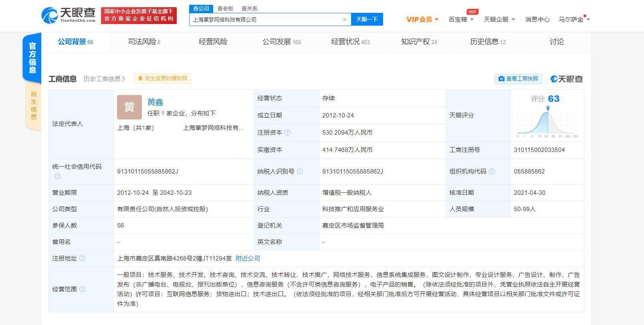
Task: Switch to 经营状况 tab
Action: (350, 42)
